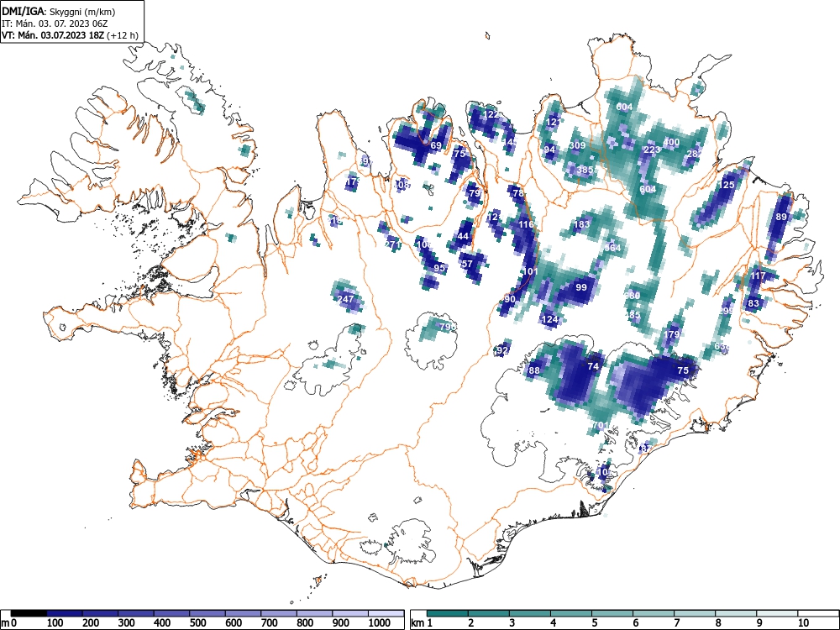Click the 101 visibility value on map
This screenshot has width=840, height=630.
[530, 271]
